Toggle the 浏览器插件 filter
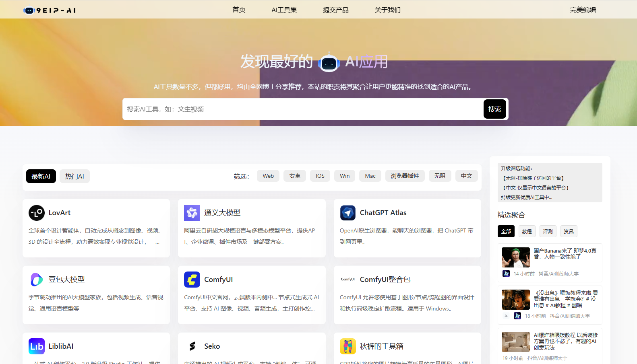Image resolution: width=637 pixels, height=364 pixels. (405, 176)
